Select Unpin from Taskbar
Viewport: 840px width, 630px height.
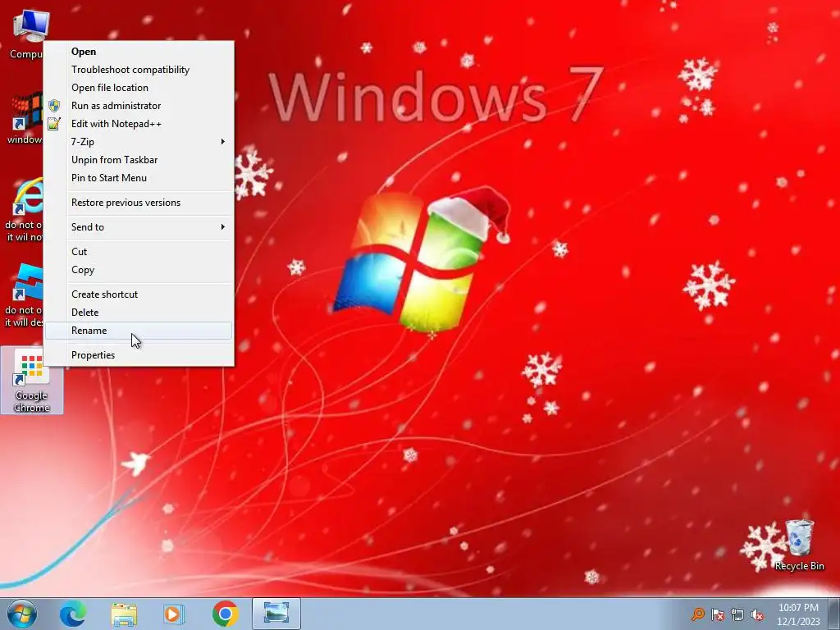pos(138,160)
